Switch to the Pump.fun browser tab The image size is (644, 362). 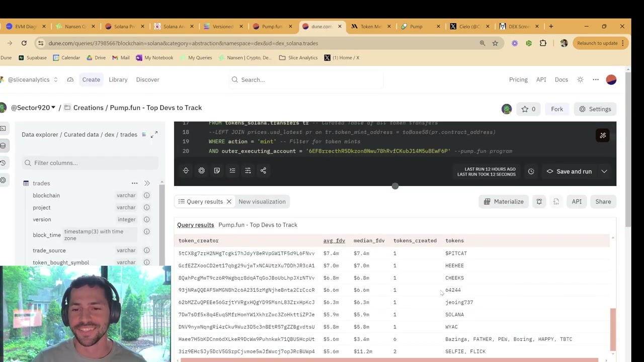click(x=272, y=26)
